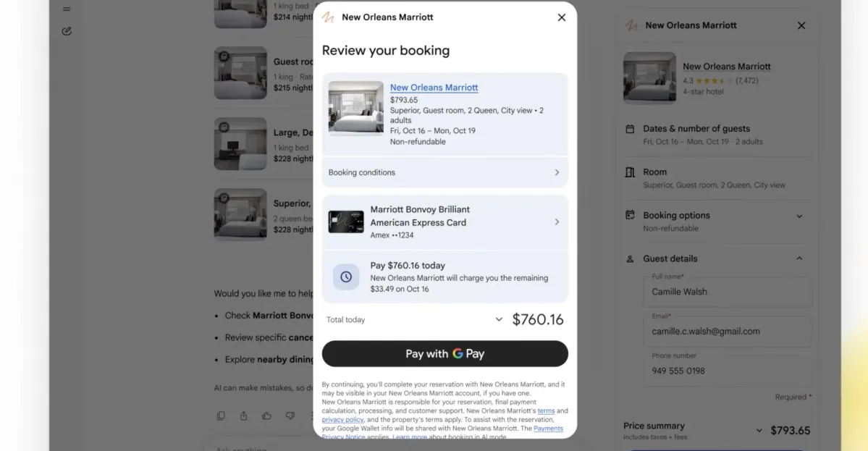Click the Email input field
868x451 pixels.
[728, 332]
